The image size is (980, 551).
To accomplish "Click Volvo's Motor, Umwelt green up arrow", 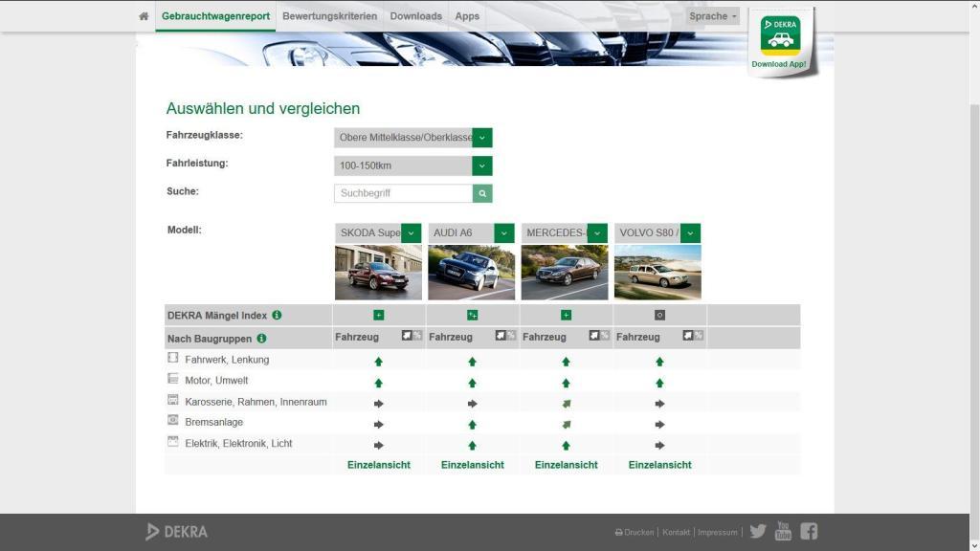I will tap(659, 383).
